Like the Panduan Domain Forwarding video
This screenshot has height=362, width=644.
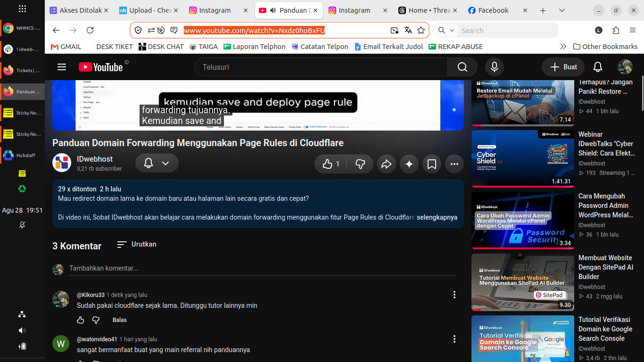[331, 164]
